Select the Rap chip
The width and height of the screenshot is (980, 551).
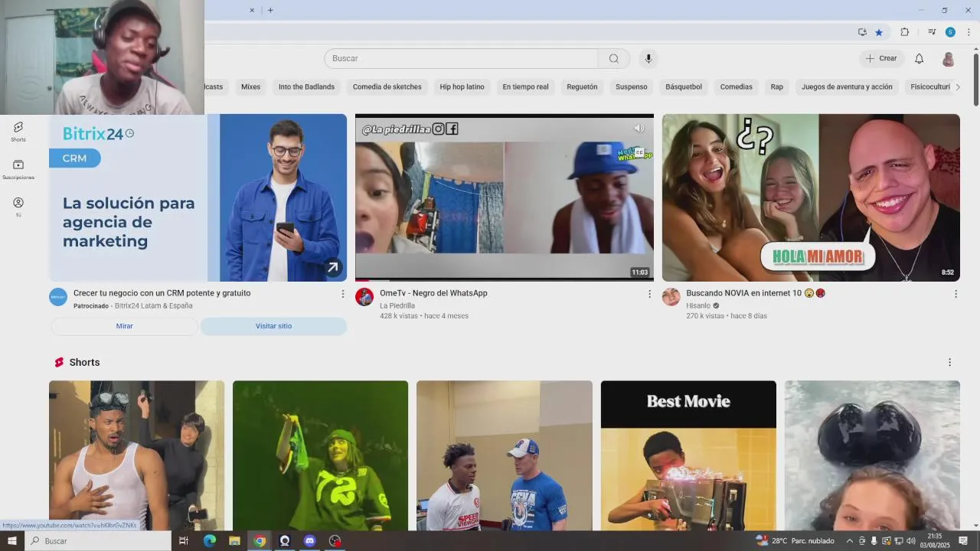(x=776, y=87)
